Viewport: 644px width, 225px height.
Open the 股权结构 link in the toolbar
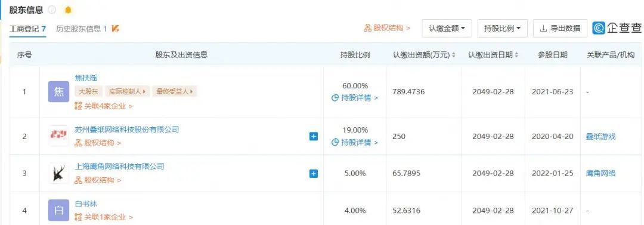pos(387,28)
